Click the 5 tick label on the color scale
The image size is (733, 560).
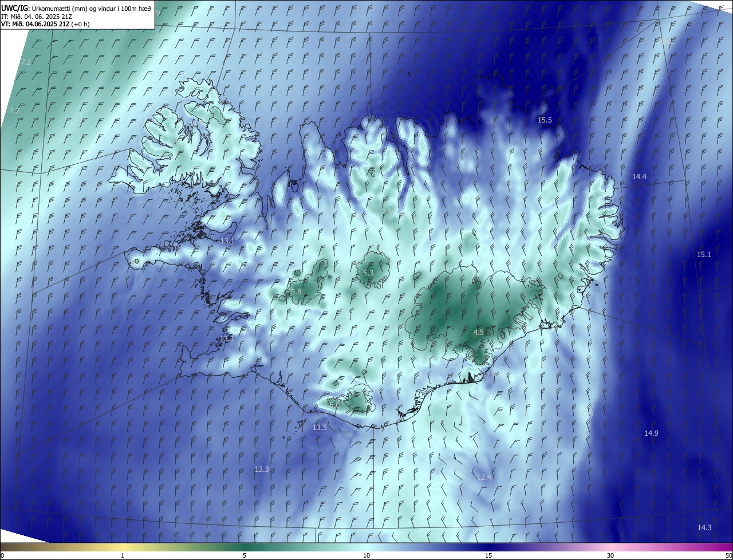[245, 556]
